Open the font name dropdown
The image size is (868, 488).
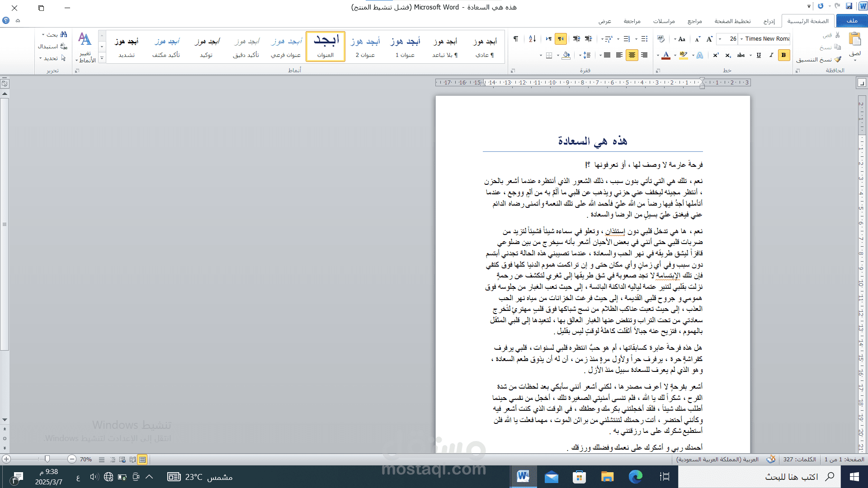pyautogui.click(x=741, y=39)
